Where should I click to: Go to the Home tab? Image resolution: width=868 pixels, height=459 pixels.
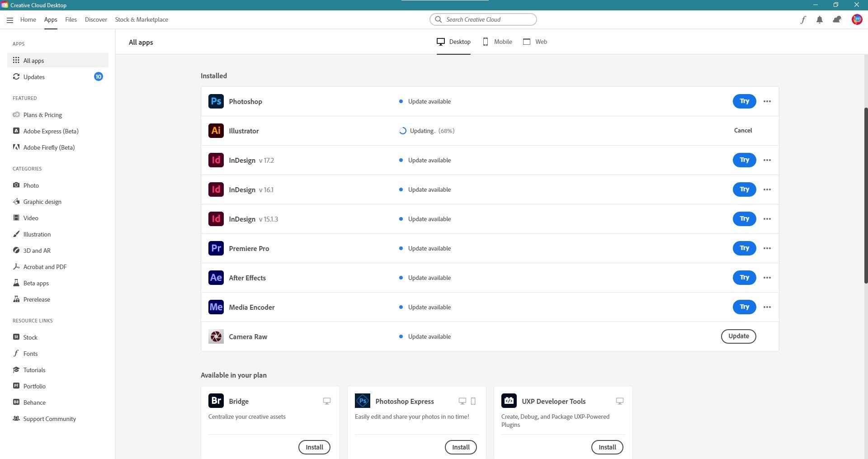28,19
